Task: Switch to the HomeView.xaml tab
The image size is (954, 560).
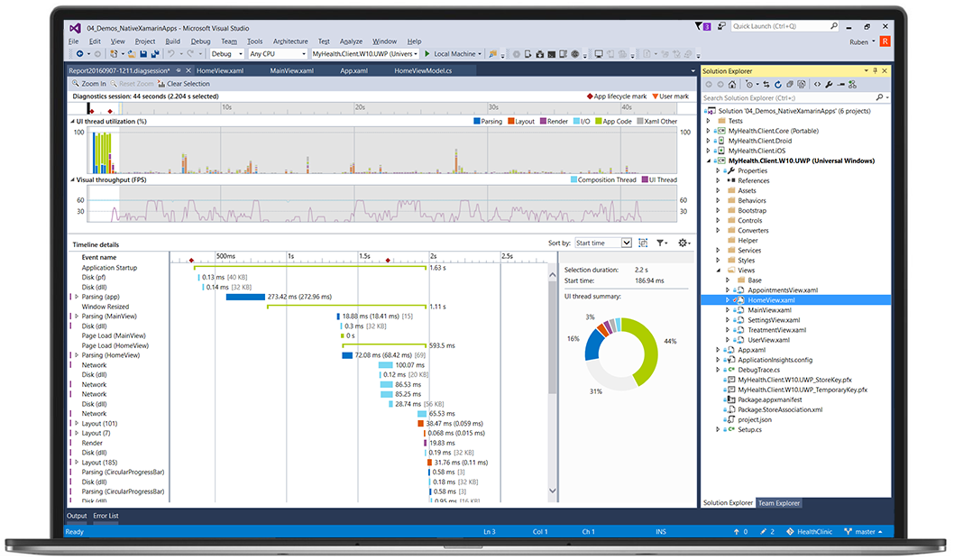Action: click(220, 70)
